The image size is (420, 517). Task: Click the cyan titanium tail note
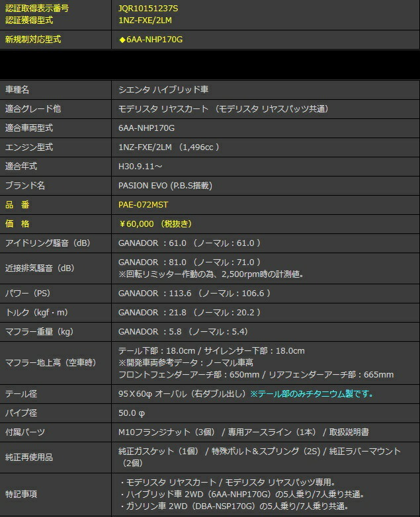(312, 393)
